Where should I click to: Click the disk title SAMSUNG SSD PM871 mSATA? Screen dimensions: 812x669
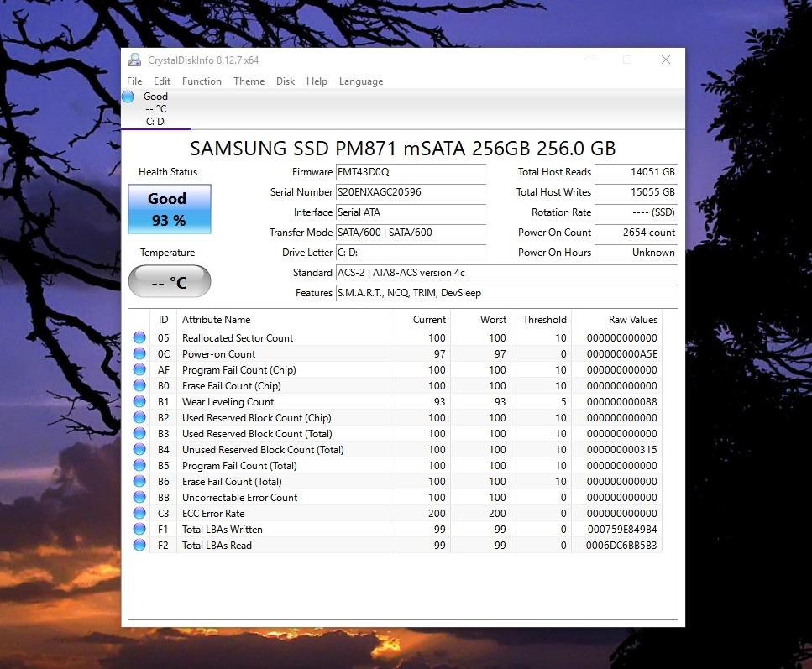[403, 149]
